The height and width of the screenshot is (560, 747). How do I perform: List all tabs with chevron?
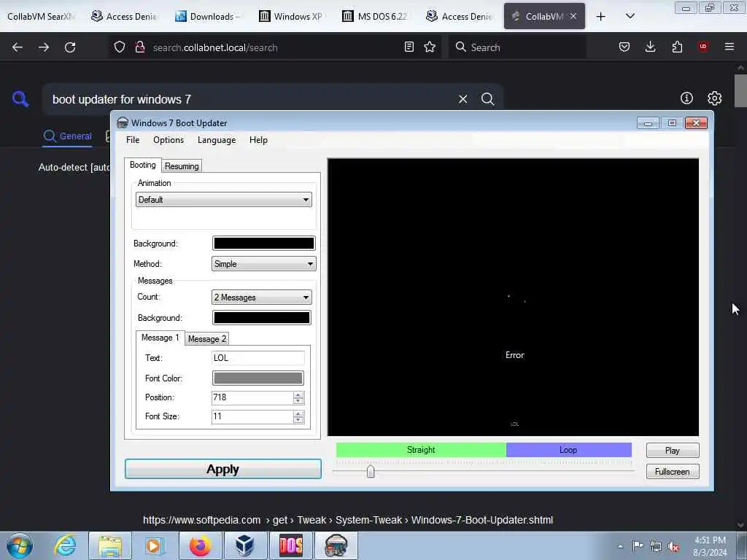point(630,16)
